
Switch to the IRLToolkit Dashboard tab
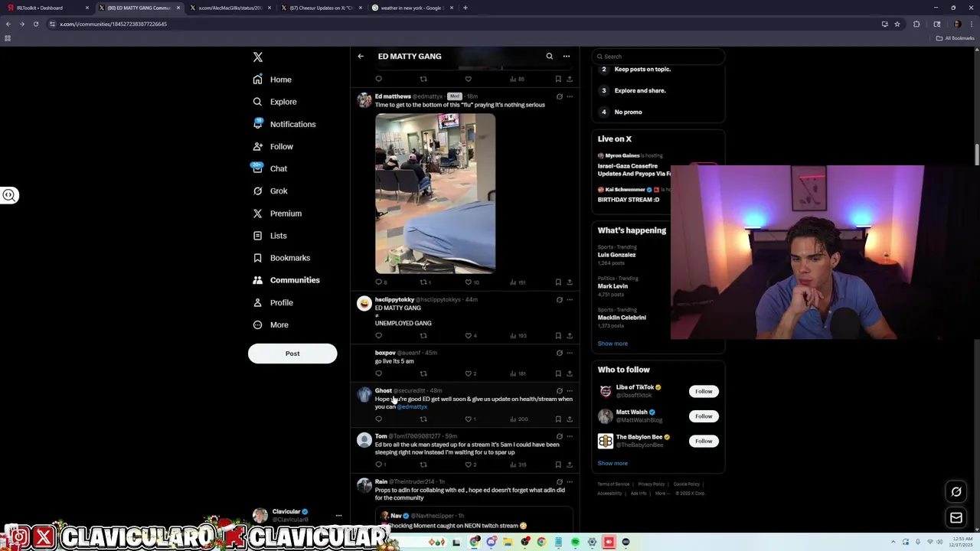pos(47,8)
